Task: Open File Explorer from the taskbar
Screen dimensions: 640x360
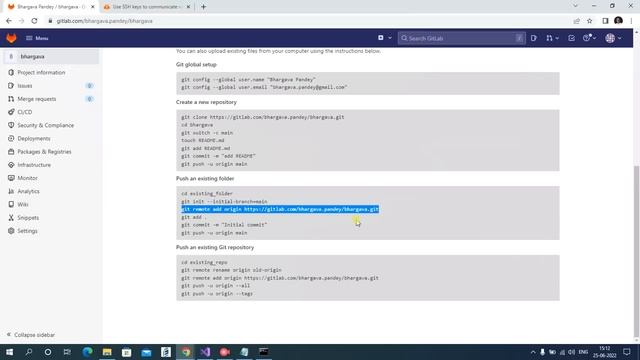Action: (107, 352)
